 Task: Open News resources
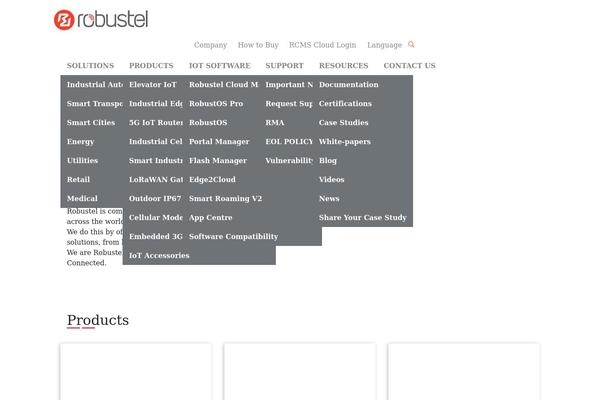pos(329,198)
